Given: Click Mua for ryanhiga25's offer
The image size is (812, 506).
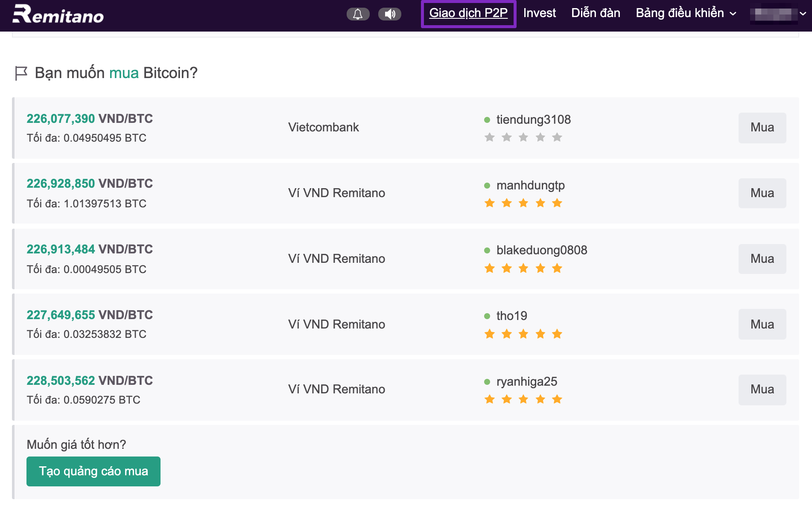Looking at the screenshot, I should (762, 390).
